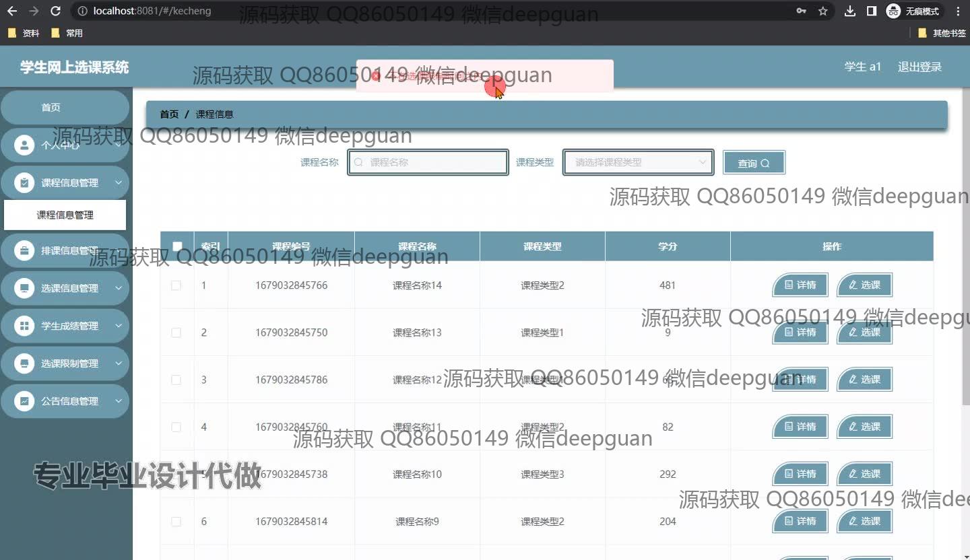Expand the 选课限制管理 sidebar menu chevron
Screen dimensions: 970x560
tap(119, 363)
